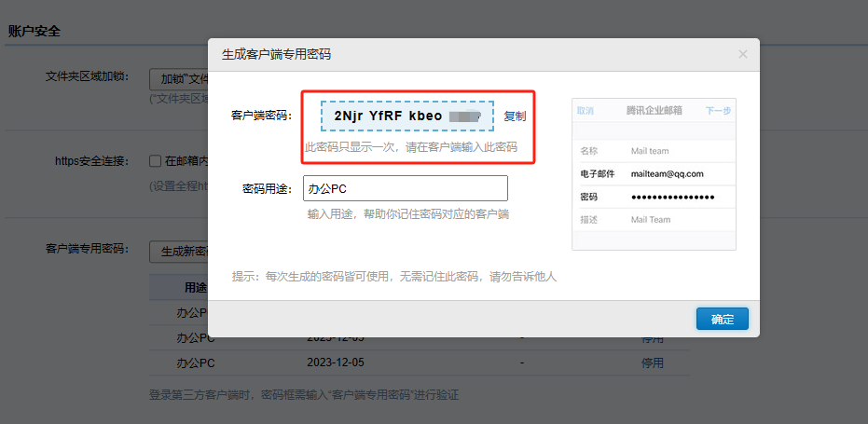Click the 文件夹区域加锁 setting label

click(x=87, y=76)
